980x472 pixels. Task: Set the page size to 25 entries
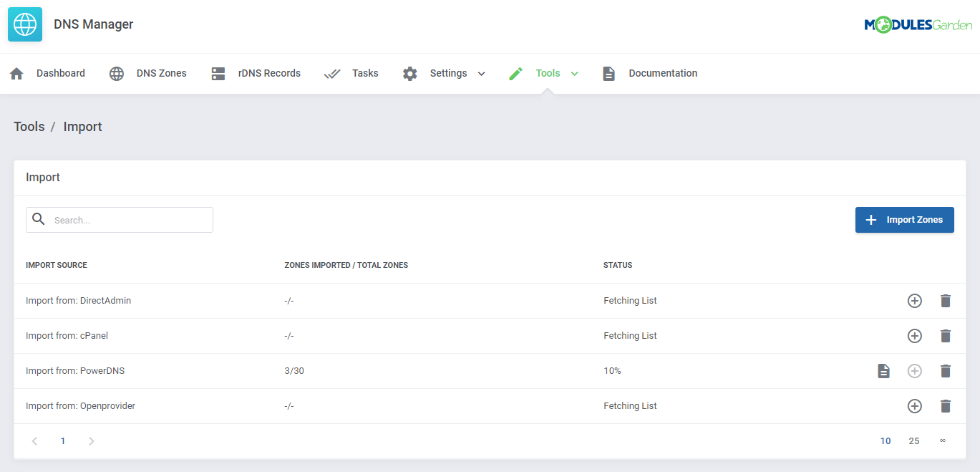[x=913, y=440]
